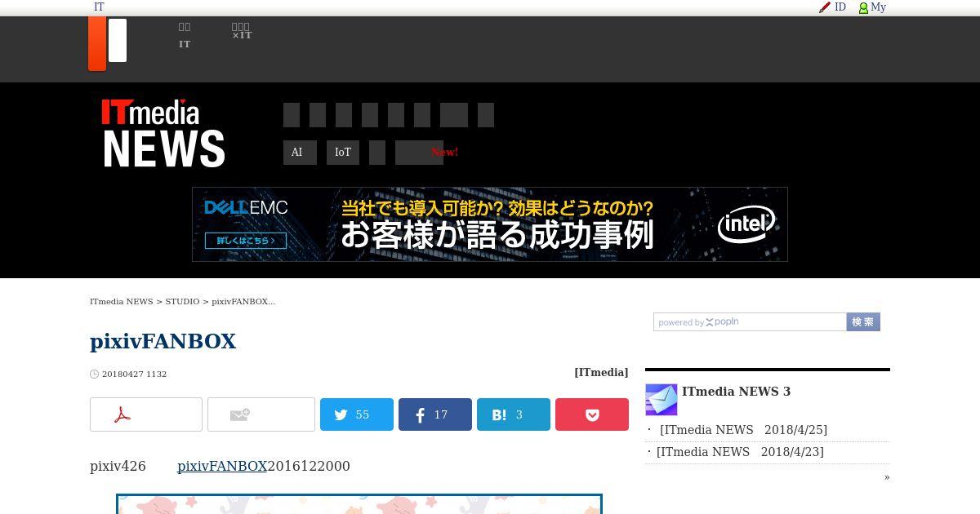Click the ITmedia NEWS newsletter mail icon
Screen dimensions: 980x514
click(661, 400)
